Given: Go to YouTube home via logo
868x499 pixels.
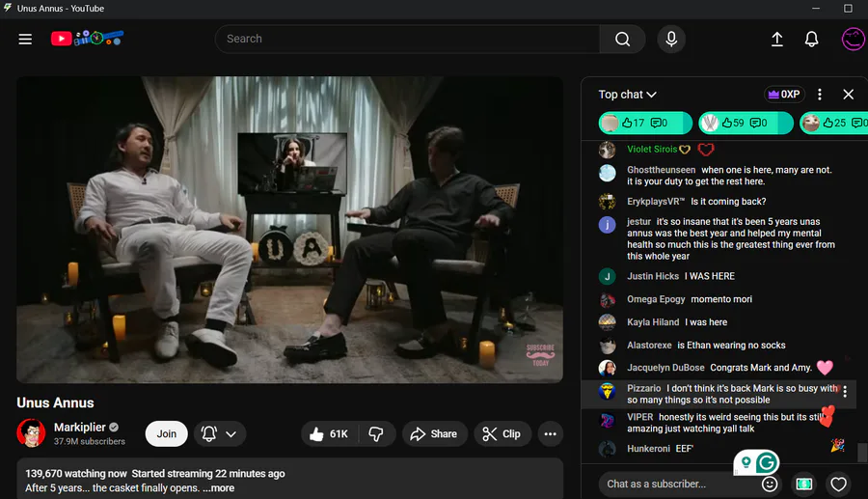Looking at the screenshot, I should [x=87, y=39].
